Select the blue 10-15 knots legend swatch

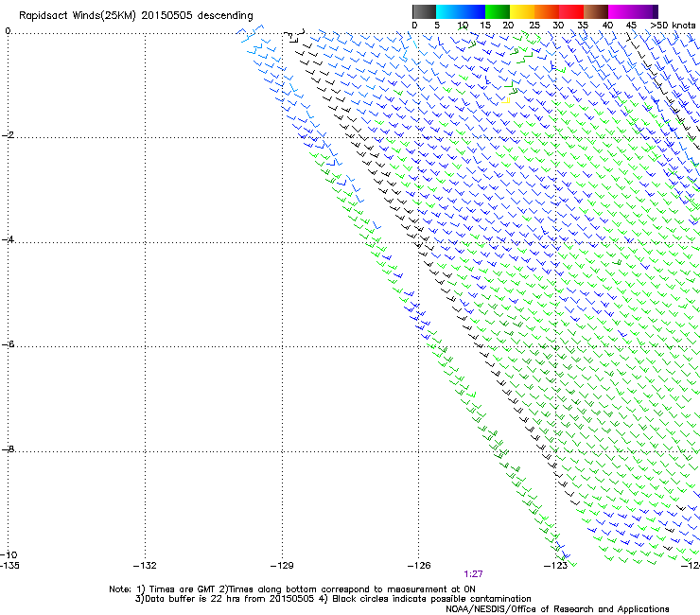click(x=473, y=11)
